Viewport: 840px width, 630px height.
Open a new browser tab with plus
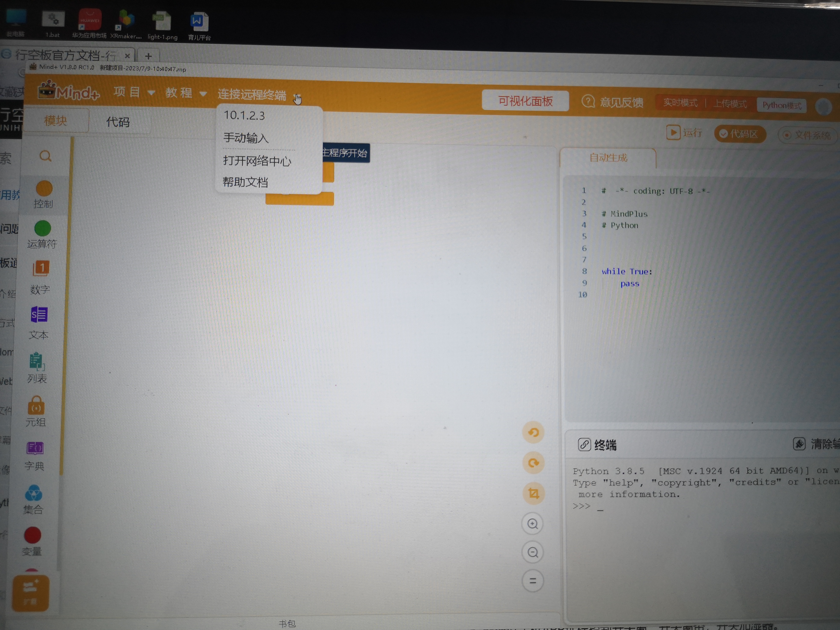[148, 57]
